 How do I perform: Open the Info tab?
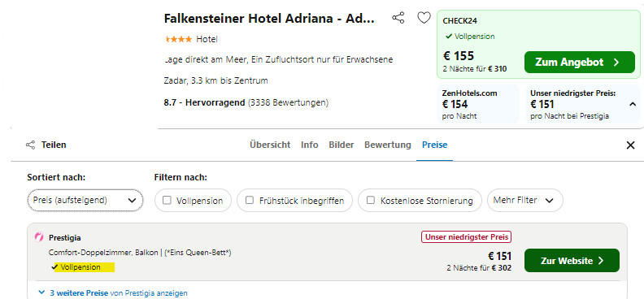309,145
